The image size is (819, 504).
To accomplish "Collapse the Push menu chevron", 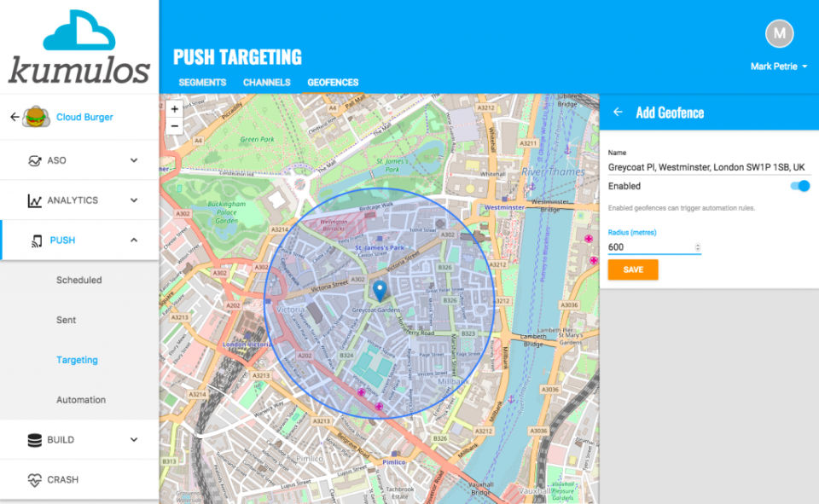I will click(x=134, y=240).
